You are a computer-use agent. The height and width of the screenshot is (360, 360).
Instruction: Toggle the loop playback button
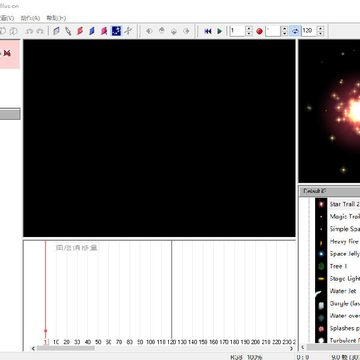[x=295, y=31]
